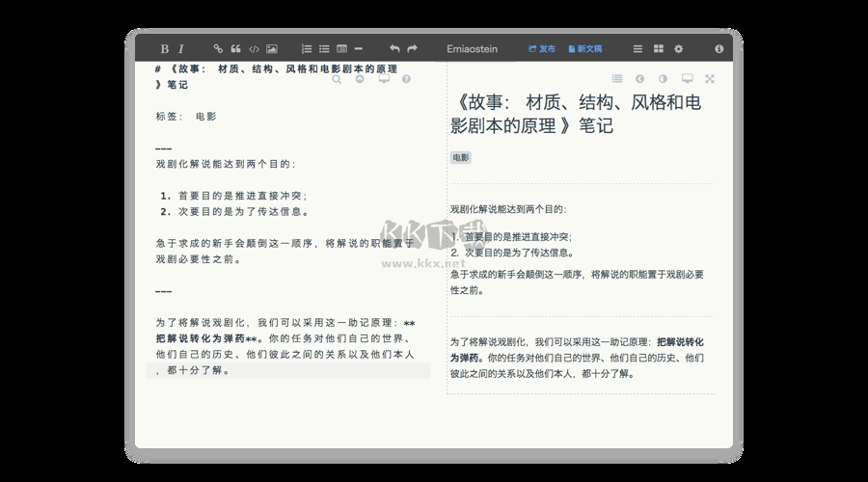This screenshot has width=868, height=482.
Task: Click the 发布 publish button
Action: [x=542, y=48]
